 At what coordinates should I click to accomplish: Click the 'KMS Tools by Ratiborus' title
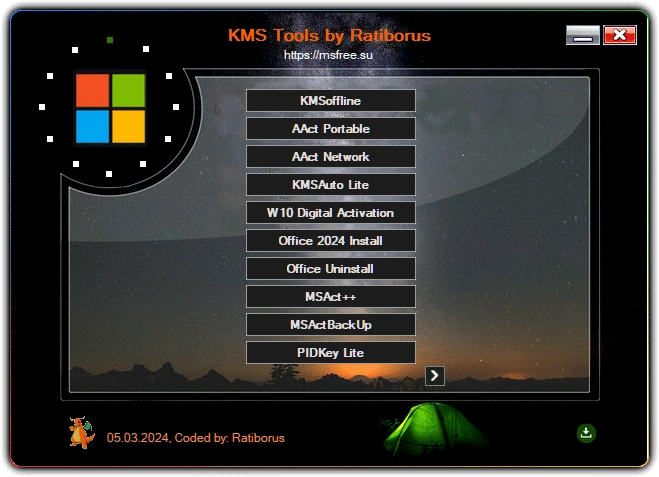tap(329, 35)
